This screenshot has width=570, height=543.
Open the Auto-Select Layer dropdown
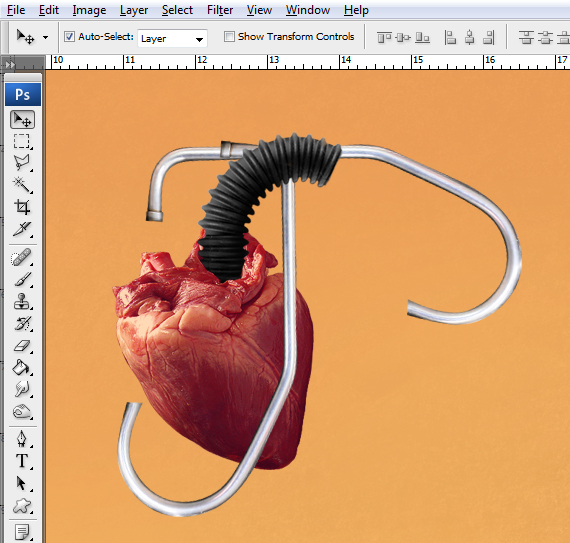click(172, 38)
